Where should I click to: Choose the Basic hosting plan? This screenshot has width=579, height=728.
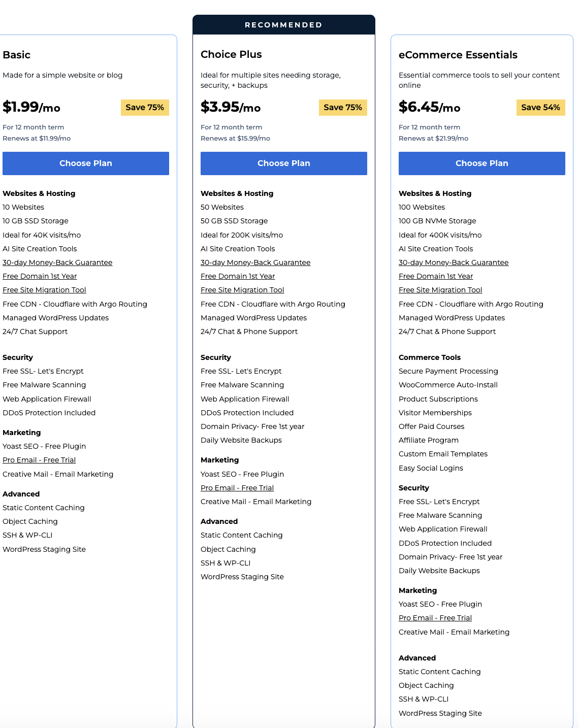click(85, 163)
